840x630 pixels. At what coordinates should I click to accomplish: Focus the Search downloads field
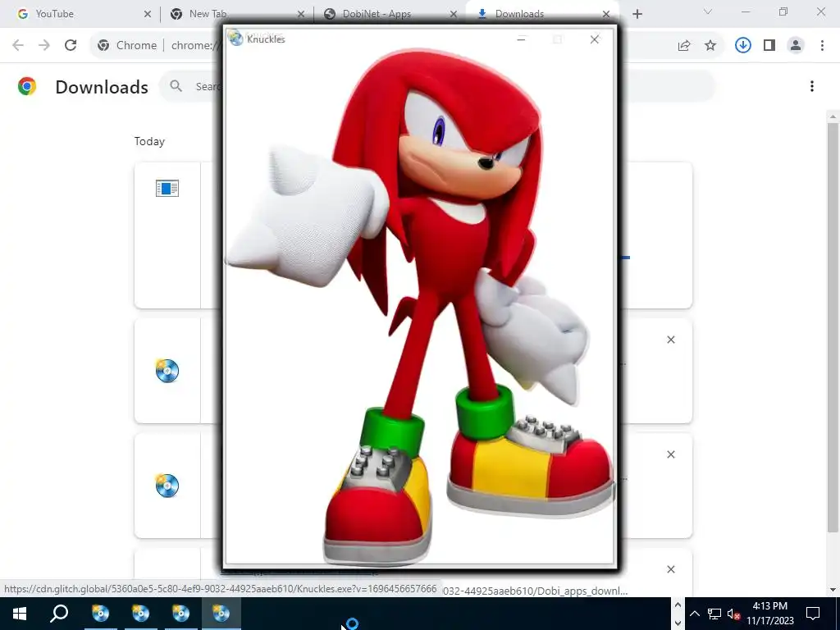point(437,86)
